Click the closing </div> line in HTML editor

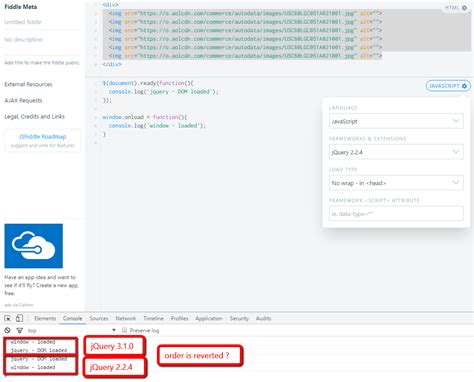[112, 64]
